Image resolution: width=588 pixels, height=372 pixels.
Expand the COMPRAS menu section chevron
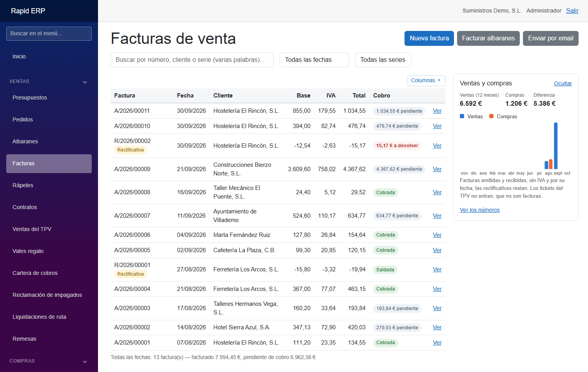(x=85, y=361)
